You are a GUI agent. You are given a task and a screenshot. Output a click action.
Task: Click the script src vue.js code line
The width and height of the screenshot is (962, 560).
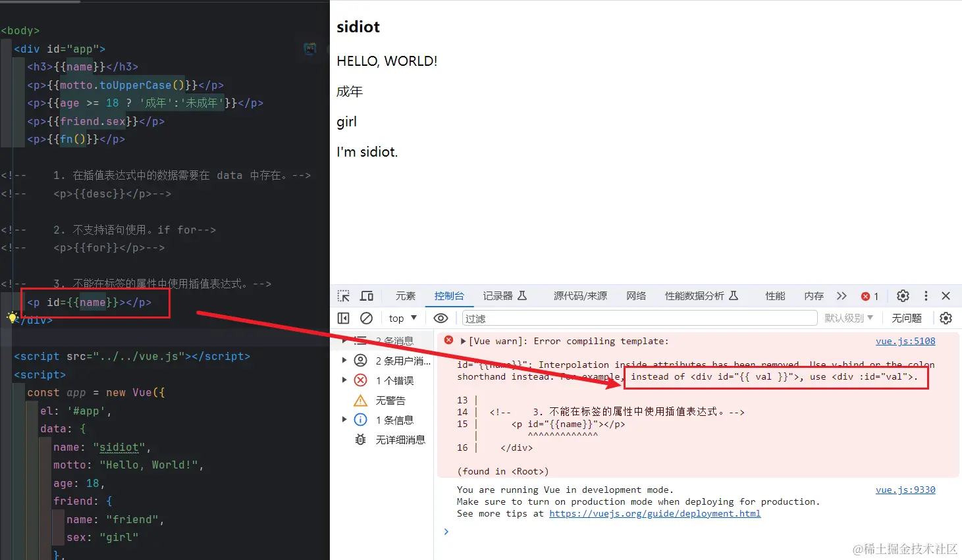(x=132, y=356)
